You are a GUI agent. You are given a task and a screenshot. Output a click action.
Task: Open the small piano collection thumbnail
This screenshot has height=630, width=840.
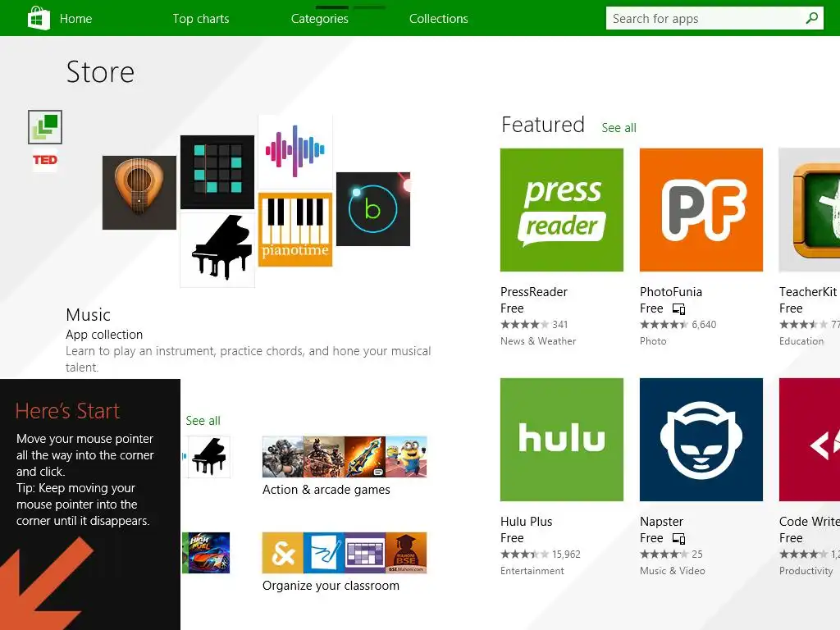(x=208, y=457)
